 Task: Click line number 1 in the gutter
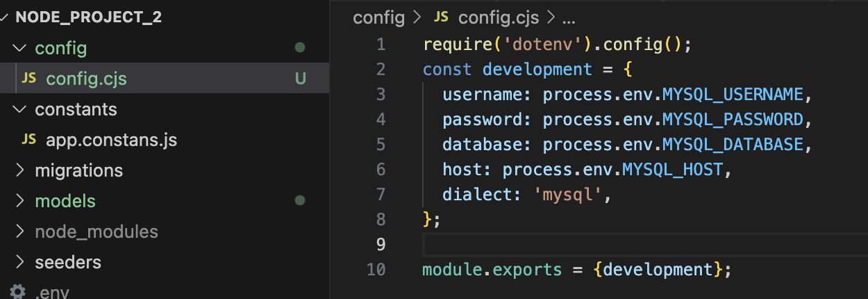380,45
